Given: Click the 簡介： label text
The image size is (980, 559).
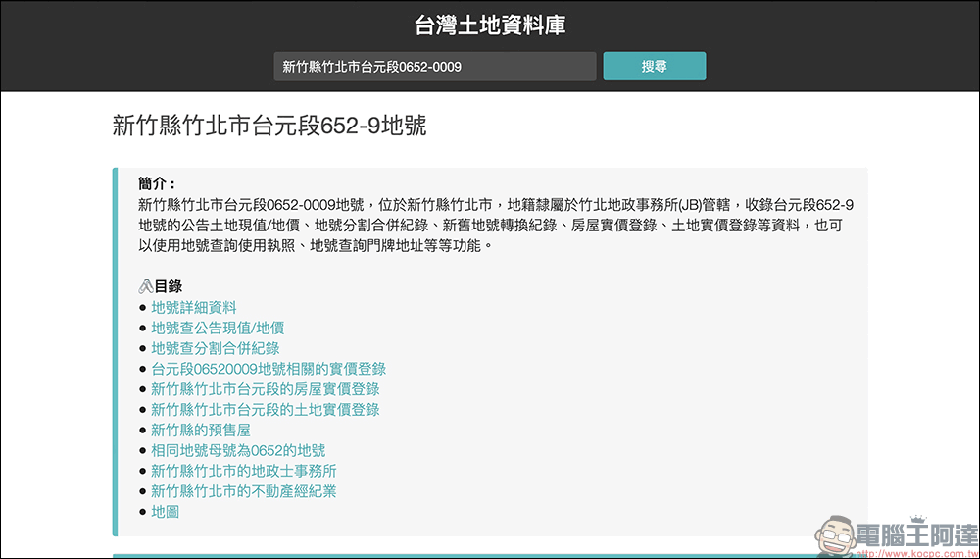Looking at the screenshot, I should (x=157, y=183).
